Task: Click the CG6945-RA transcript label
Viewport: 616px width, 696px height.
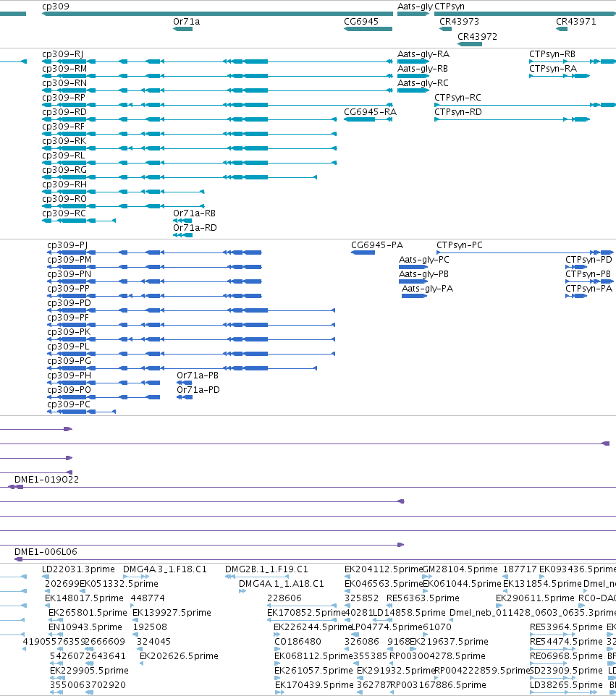Action: 371,112
